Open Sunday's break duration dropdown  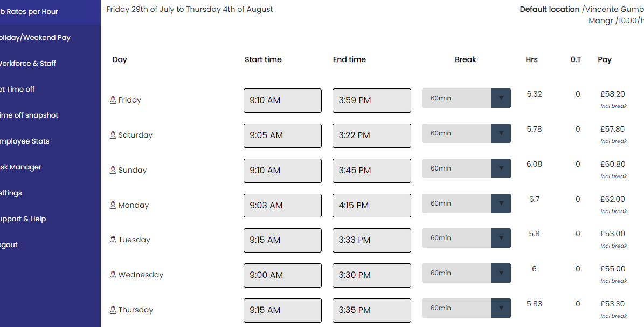coord(501,168)
